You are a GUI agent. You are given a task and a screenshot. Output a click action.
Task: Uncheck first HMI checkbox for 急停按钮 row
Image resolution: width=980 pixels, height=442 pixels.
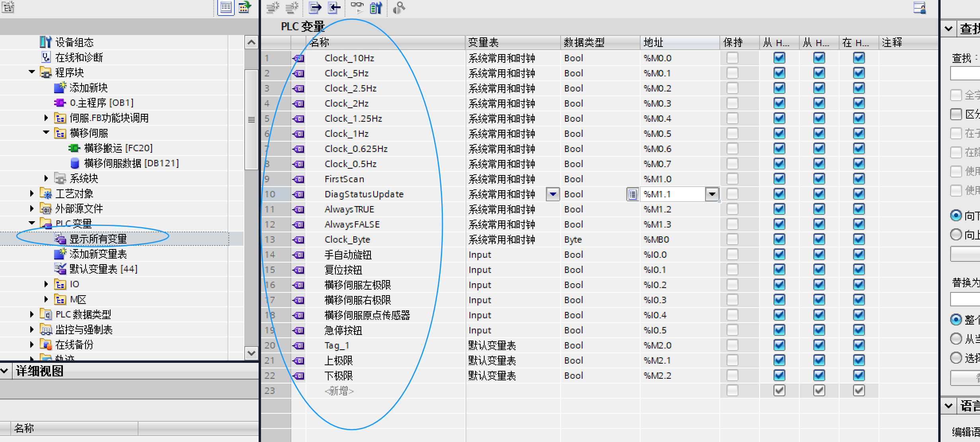779,330
